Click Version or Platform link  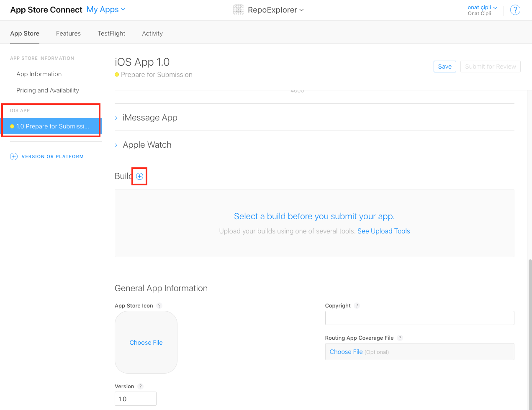pyautogui.click(x=53, y=156)
